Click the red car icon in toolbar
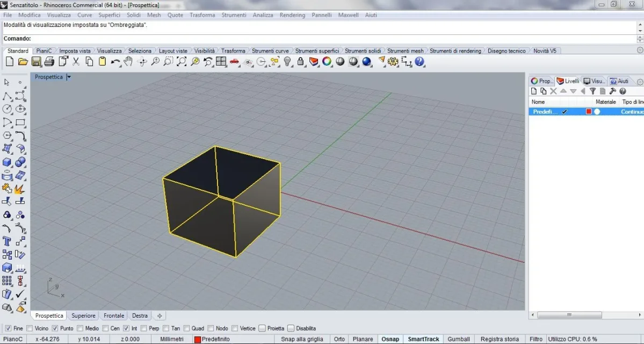This screenshot has width=644, height=344. [234, 62]
